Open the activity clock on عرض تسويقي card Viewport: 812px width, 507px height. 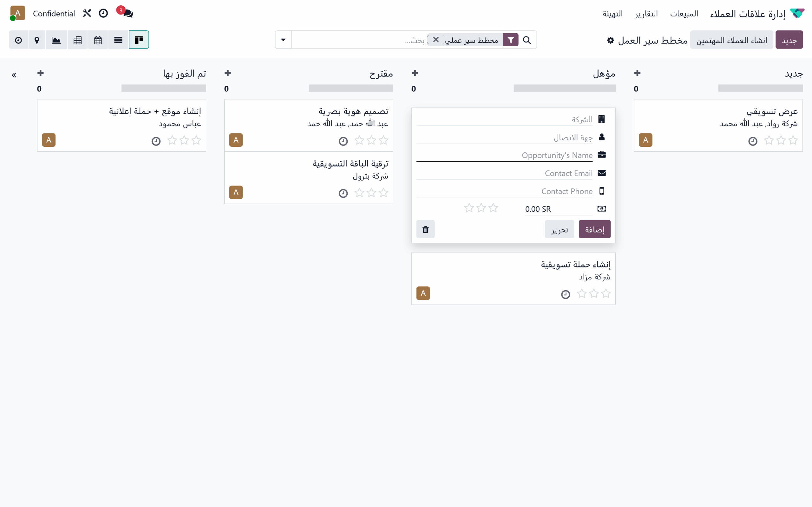pyautogui.click(x=753, y=141)
